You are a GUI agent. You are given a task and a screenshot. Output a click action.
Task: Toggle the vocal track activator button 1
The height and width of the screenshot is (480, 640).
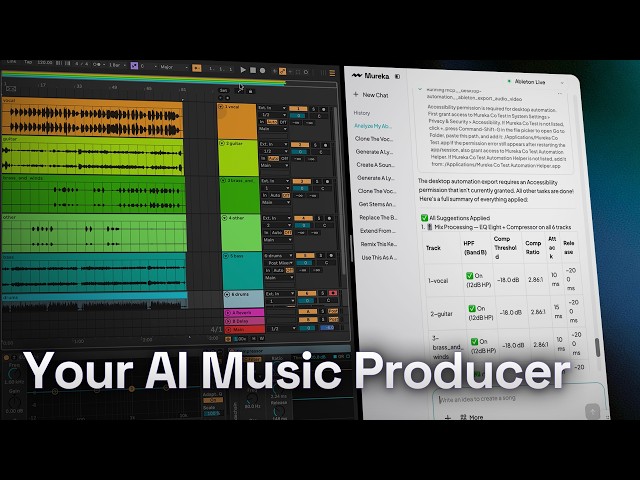298,109
